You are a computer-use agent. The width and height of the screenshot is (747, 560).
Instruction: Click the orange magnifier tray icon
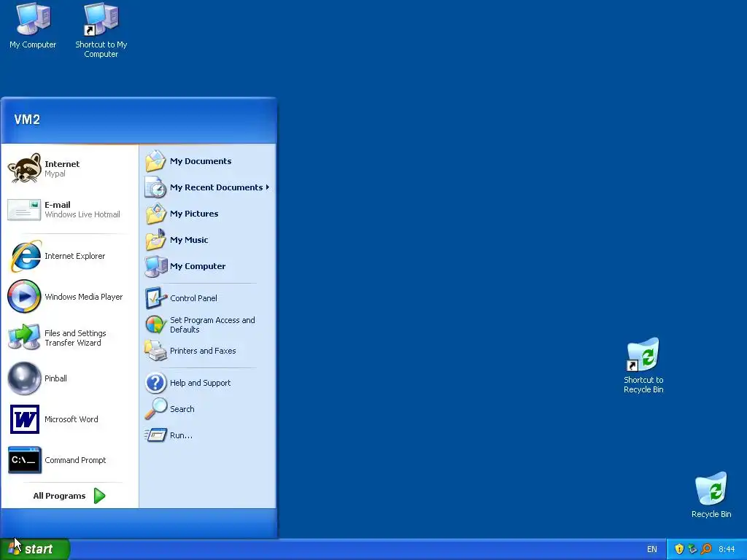tap(706, 549)
